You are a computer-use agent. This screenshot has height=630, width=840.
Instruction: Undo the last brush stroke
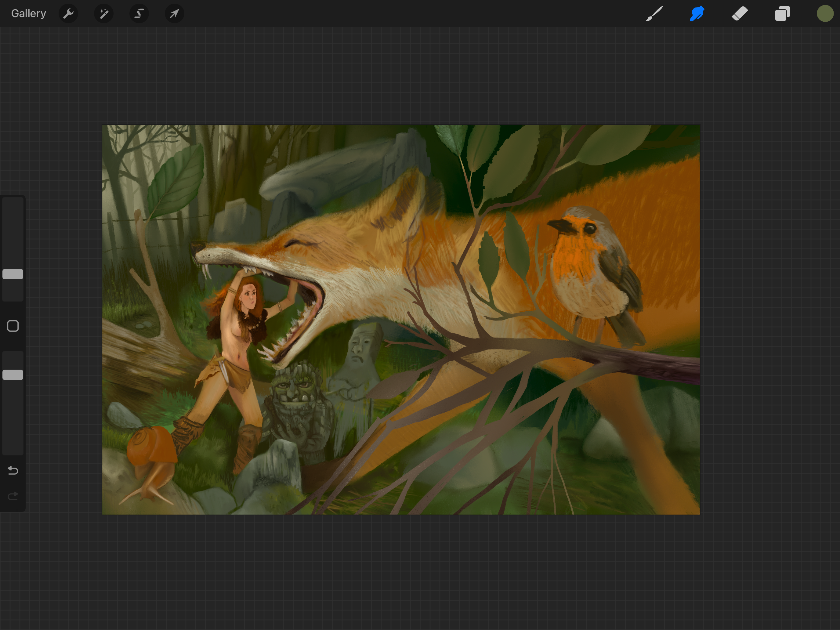[x=13, y=470]
